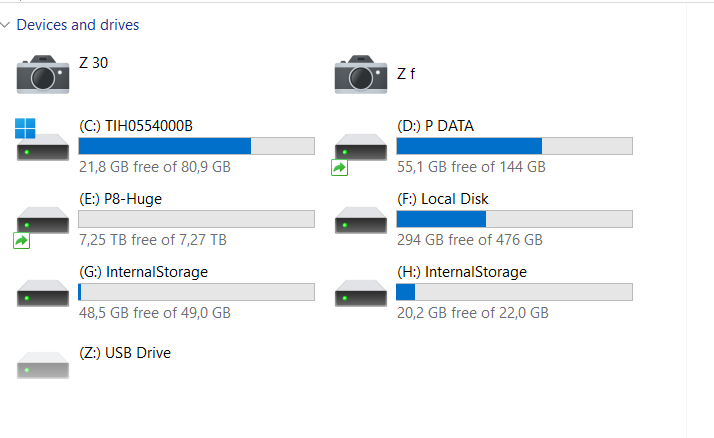
Task: Select the Z f camera icon
Action: click(x=360, y=73)
